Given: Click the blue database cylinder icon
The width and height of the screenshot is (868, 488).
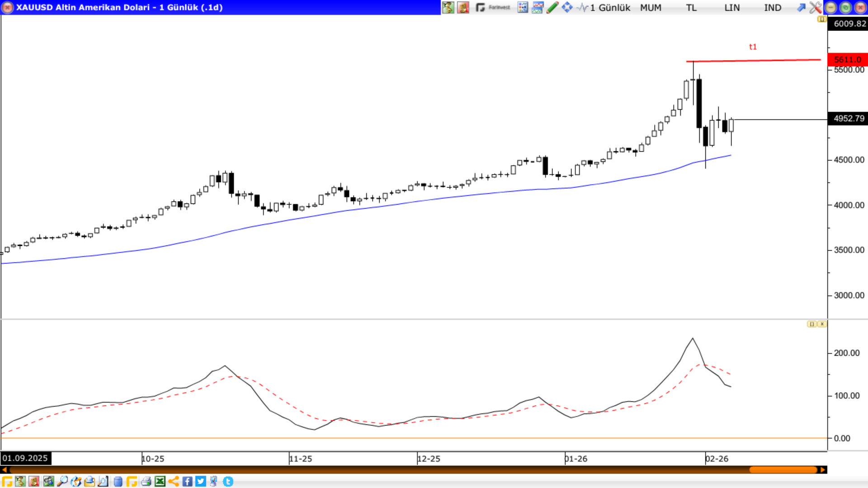Looking at the screenshot, I should [x=118, y=481].
